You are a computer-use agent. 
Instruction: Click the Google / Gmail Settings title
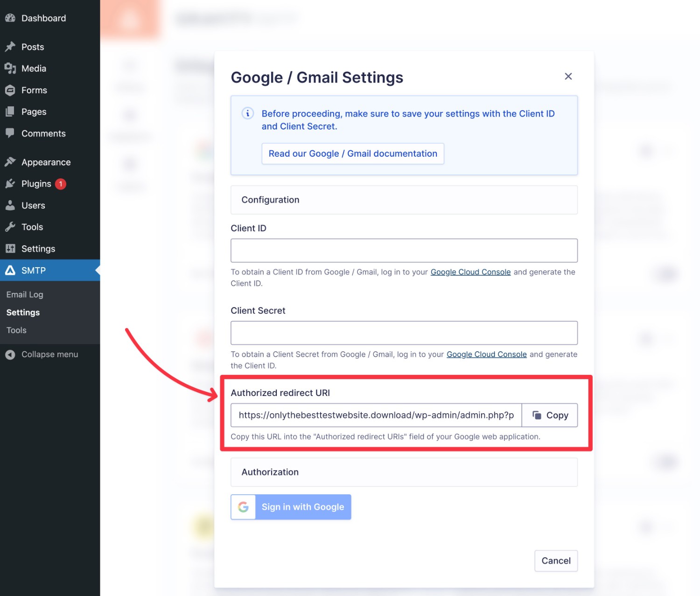317,77
